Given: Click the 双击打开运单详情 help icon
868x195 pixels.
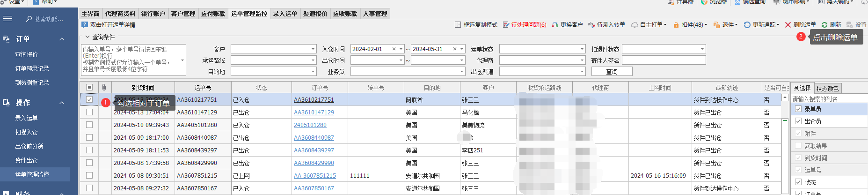Looking at the screenshot, I should coord(85,25).
